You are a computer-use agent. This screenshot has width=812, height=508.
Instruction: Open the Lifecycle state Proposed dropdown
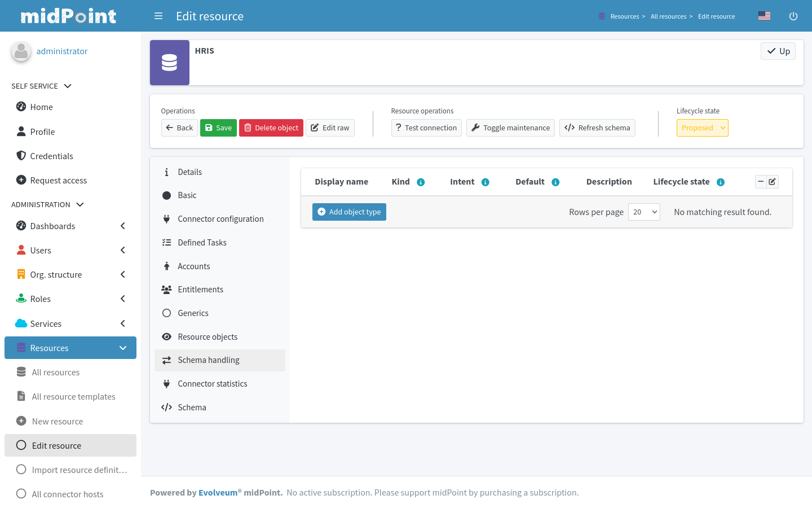click(x=702, y=128)
